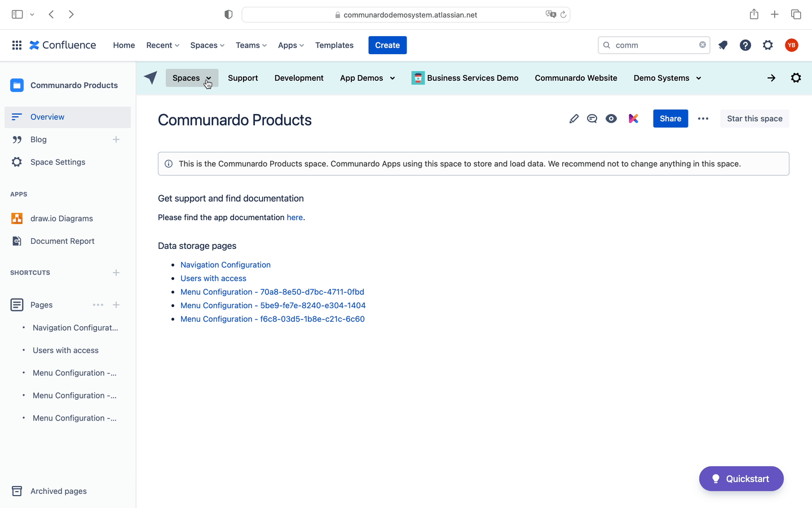Open the Navigation Configuration link
This screenshot has width=812, height=508.
[x=226, y=265]
